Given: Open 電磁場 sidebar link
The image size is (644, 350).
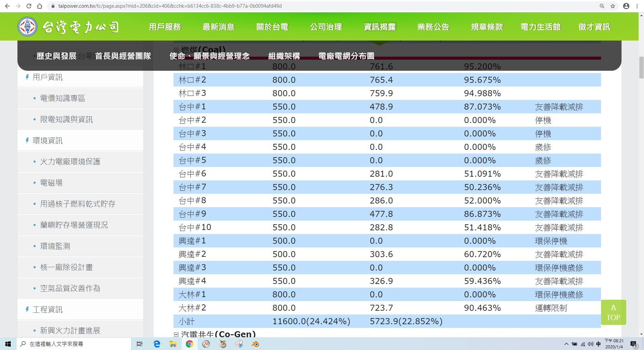Looking at the screenshot, I should [x=51, y=183].
